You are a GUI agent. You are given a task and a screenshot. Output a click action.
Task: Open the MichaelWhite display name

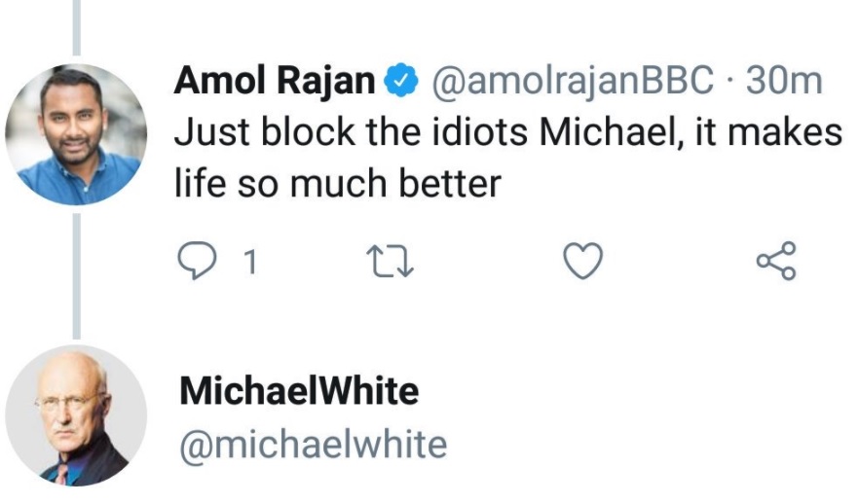coord(299,391)
